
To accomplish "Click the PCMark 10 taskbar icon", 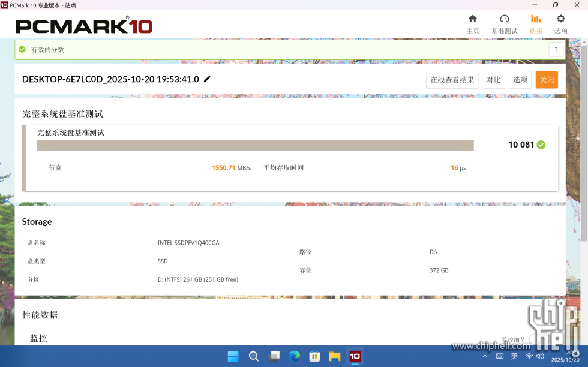I will coord(355,356).
